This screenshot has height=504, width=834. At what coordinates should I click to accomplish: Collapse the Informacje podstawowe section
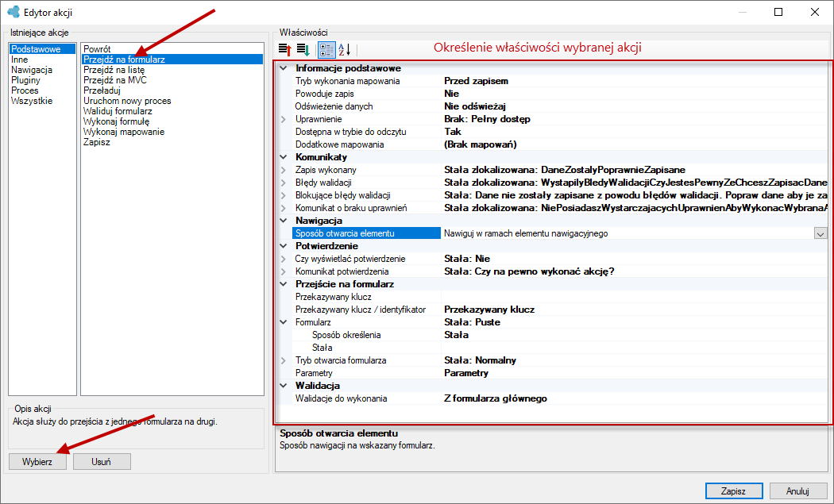coord(284,68)
